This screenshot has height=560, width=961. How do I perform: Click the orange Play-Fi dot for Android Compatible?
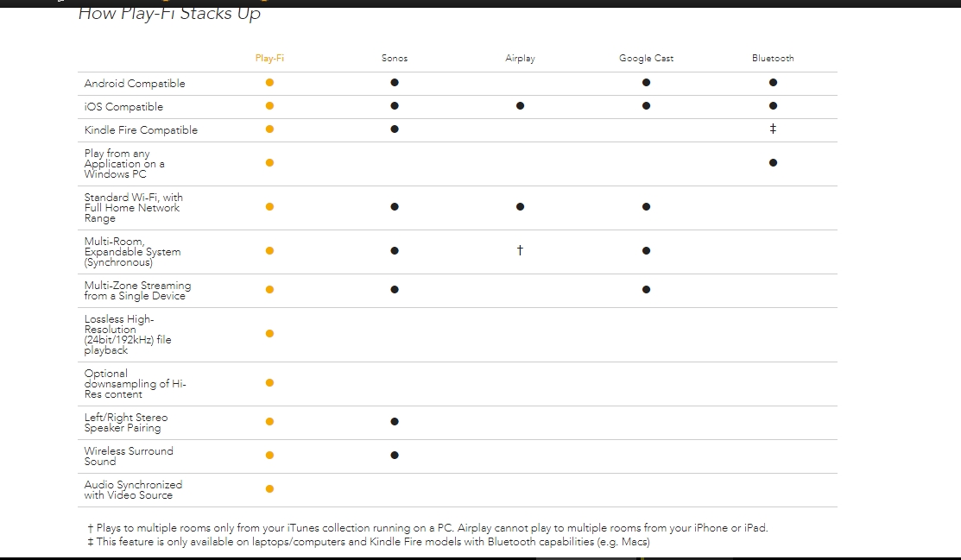(269, 83)
